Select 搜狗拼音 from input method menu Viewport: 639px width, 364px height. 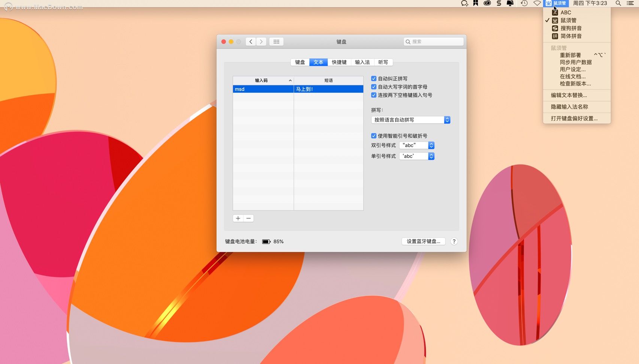coord(571,28)
